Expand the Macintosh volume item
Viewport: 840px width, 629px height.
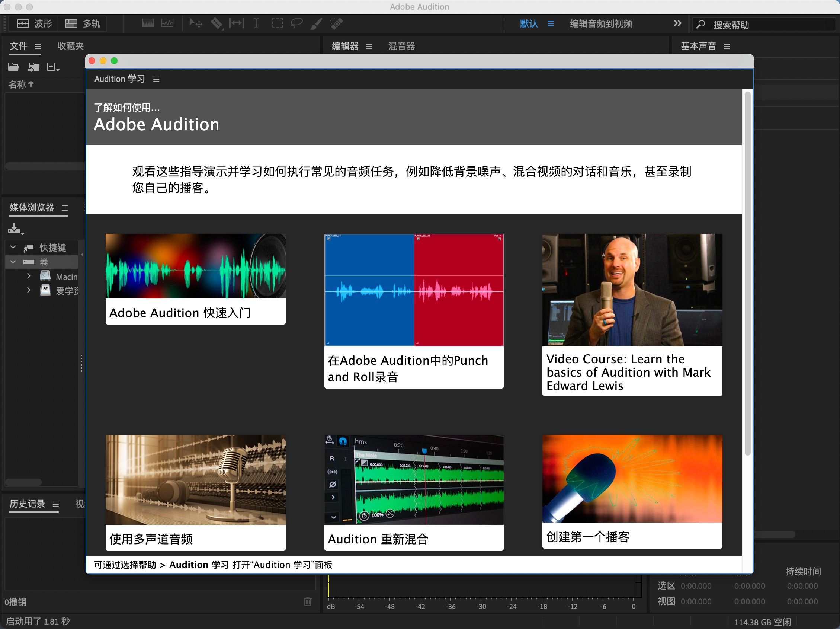(x=29, y=276)
